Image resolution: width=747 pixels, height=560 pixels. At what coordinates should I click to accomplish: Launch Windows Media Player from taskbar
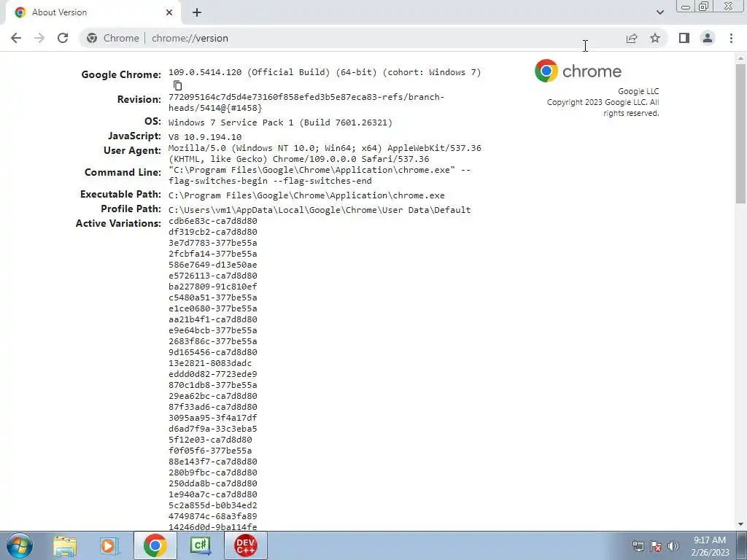109,545
